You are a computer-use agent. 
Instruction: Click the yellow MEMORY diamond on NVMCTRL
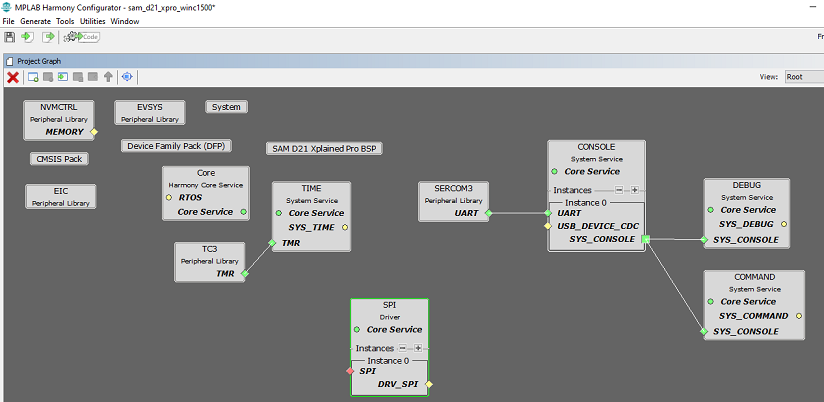click(95, 132)
